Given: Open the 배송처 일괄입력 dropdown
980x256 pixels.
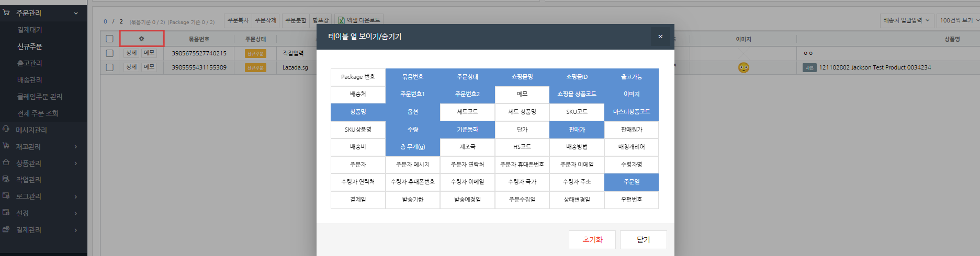Looking at the screenshot, I should [x=906, y=20].
